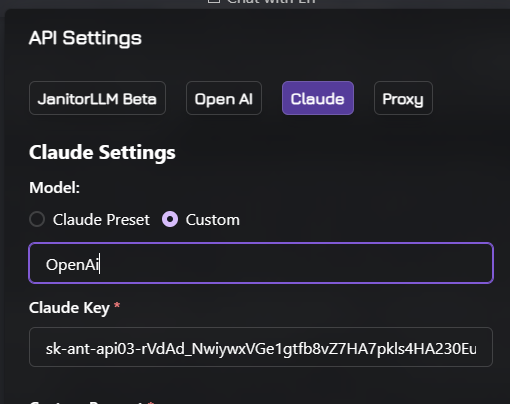The image size is (510, 404).
Task: Open the Proxy tab
Action: coord(403,98)
